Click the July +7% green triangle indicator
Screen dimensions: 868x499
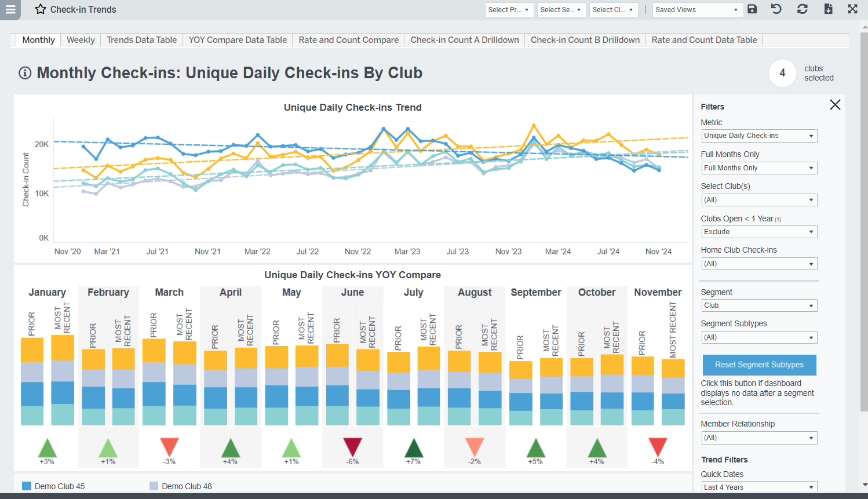[x=414, y=448]
